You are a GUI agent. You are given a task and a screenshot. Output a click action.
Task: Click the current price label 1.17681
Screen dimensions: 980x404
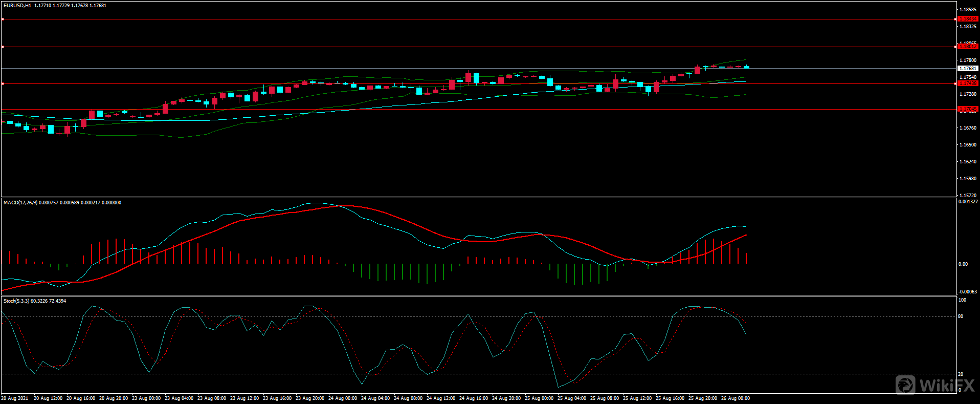pos(968,69)
